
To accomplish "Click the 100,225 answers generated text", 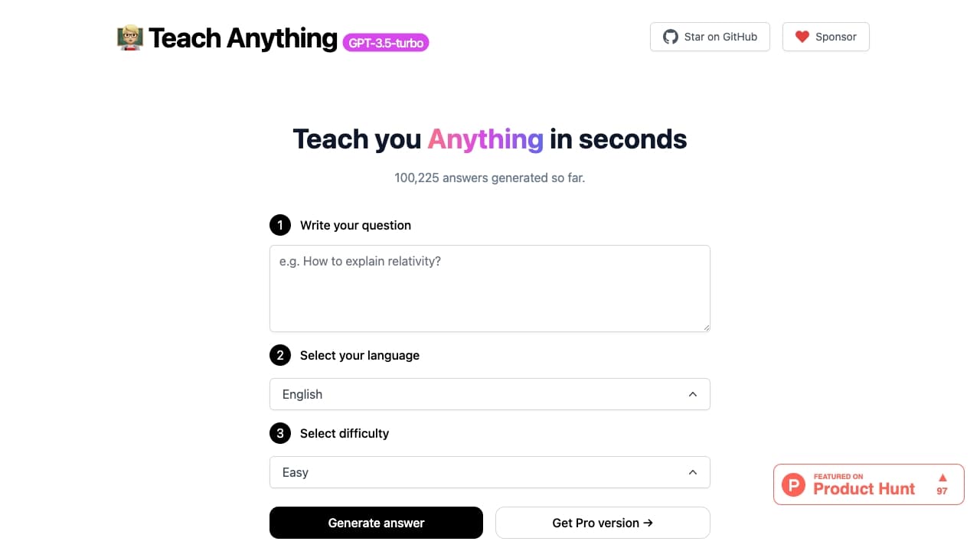I will [489, 178].
